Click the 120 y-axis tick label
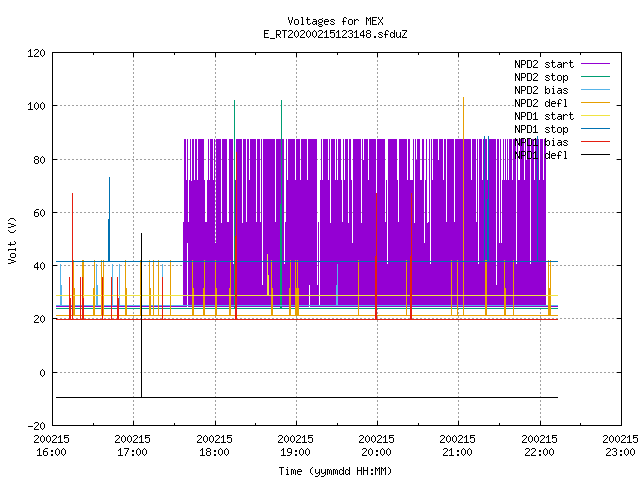 pos(36,53)
